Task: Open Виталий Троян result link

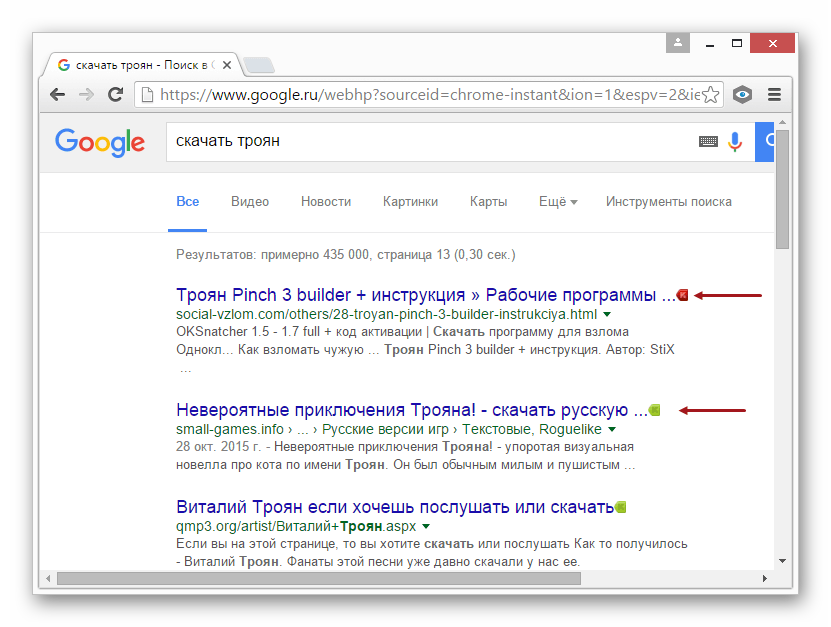Action: point(395,507)
